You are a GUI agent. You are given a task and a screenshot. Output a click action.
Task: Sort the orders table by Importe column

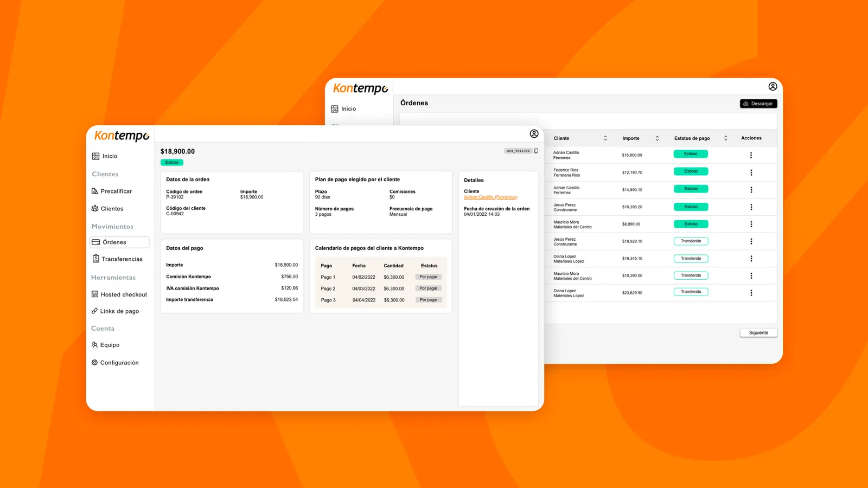coord(657,138)
